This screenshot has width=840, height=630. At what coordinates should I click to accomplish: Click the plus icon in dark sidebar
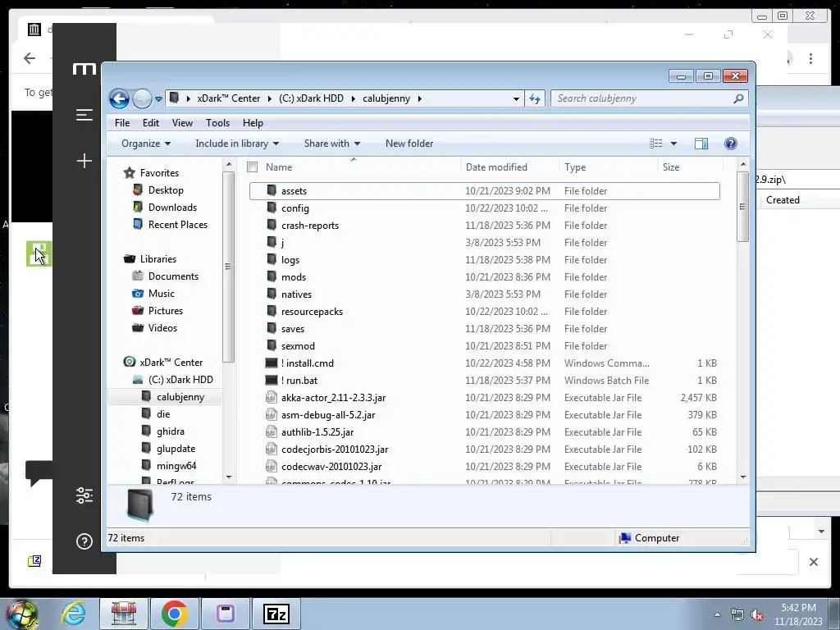coord(84,161)
